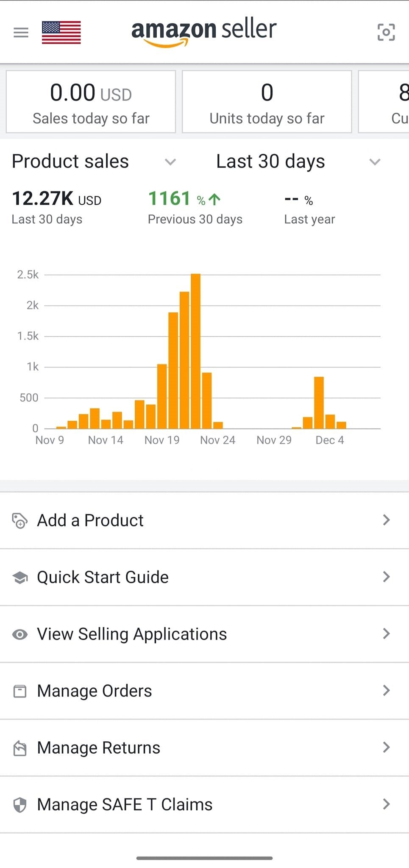Go to Manage SAFE T Claims
This screenshot has height=868, width=409.
click(125, 804)
